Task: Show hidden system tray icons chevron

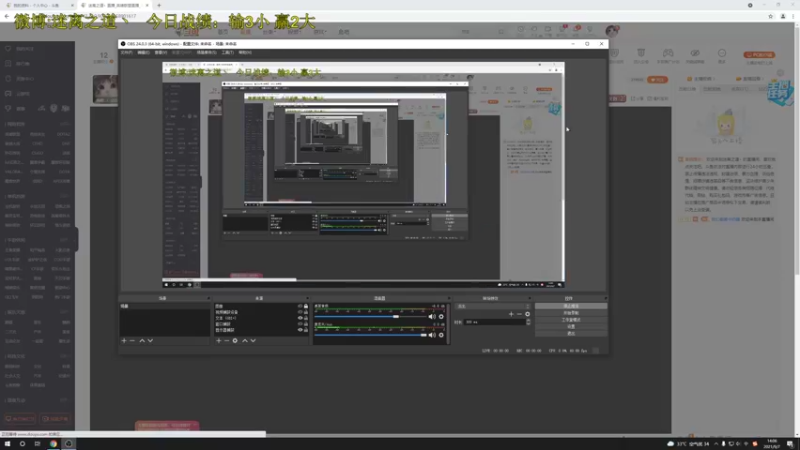Action: click(716, 444)
